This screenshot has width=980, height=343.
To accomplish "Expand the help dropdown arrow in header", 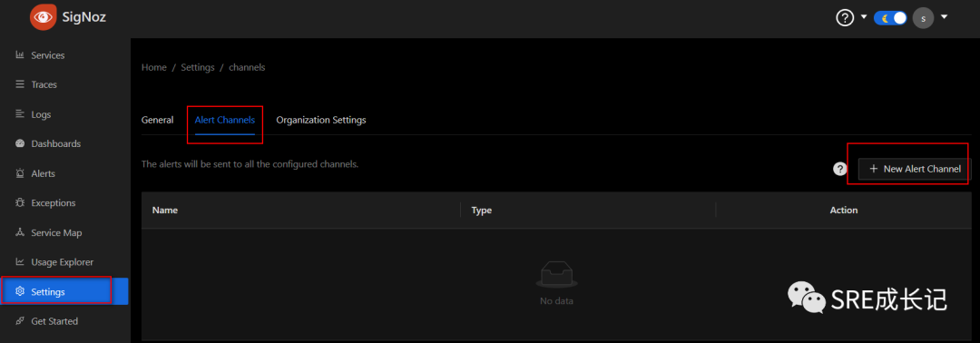I will point(864,17).
